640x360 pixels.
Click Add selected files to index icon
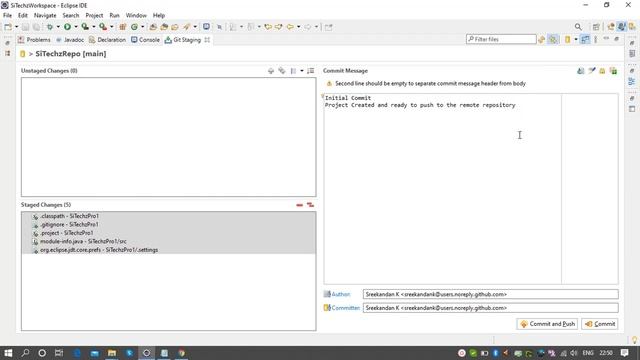click(x=271, y=71)
